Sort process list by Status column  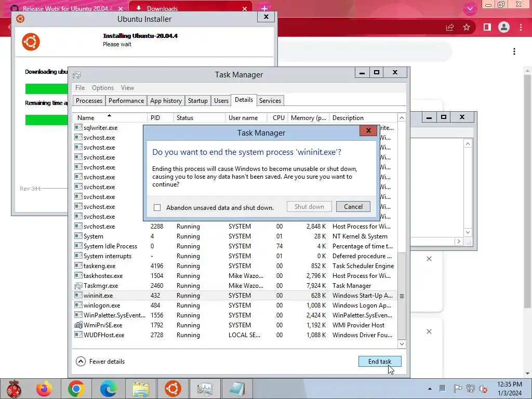click(x=199, y=118)
